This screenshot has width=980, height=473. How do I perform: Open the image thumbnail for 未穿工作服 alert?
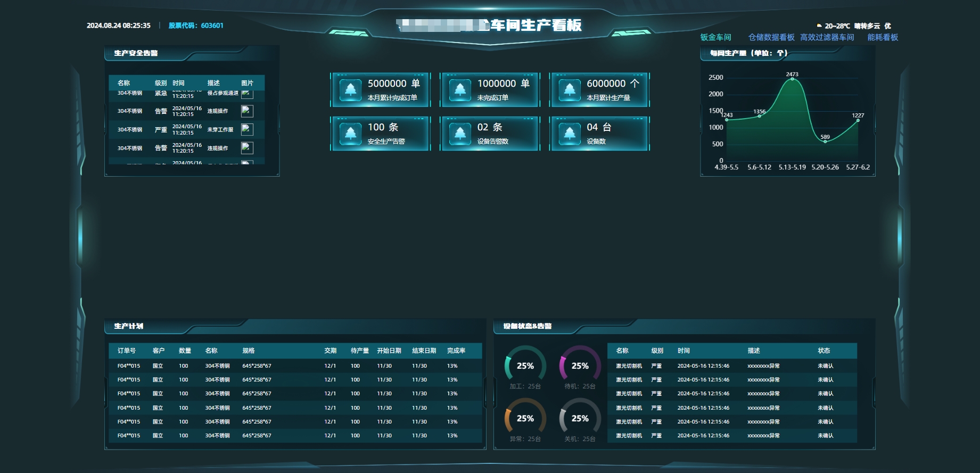[247, 129]
